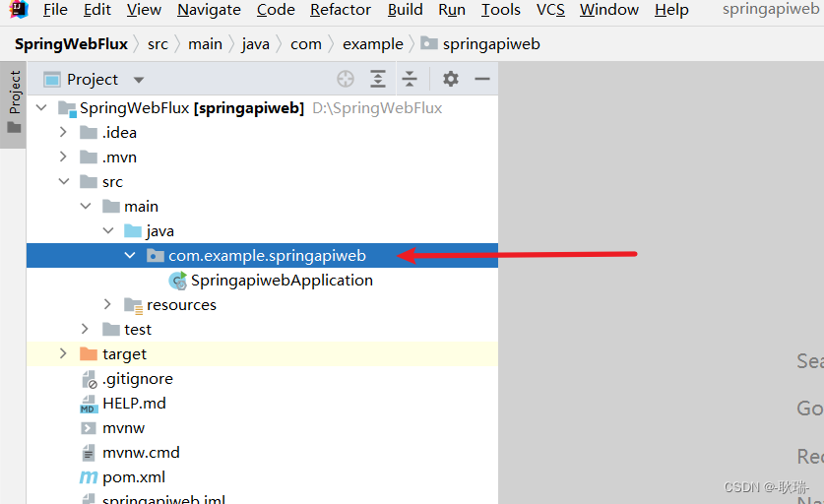Click the orange target folder icon
Screen dimensions: 824x504
coord(89,353)
